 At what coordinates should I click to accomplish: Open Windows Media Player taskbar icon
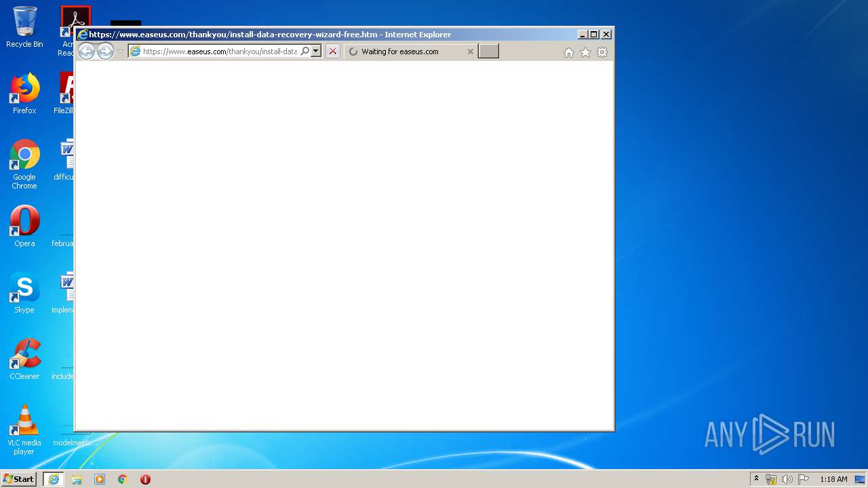[100, 479]
